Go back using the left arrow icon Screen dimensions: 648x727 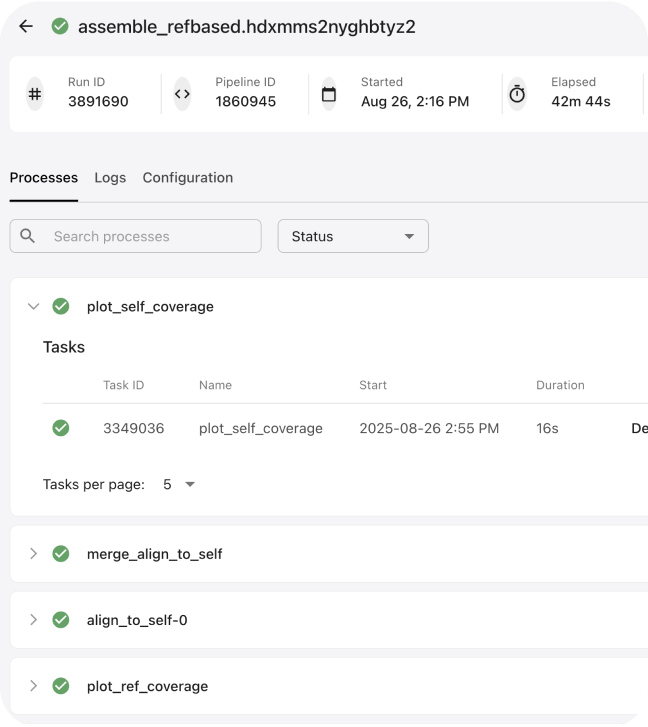(x=26, y=26)
